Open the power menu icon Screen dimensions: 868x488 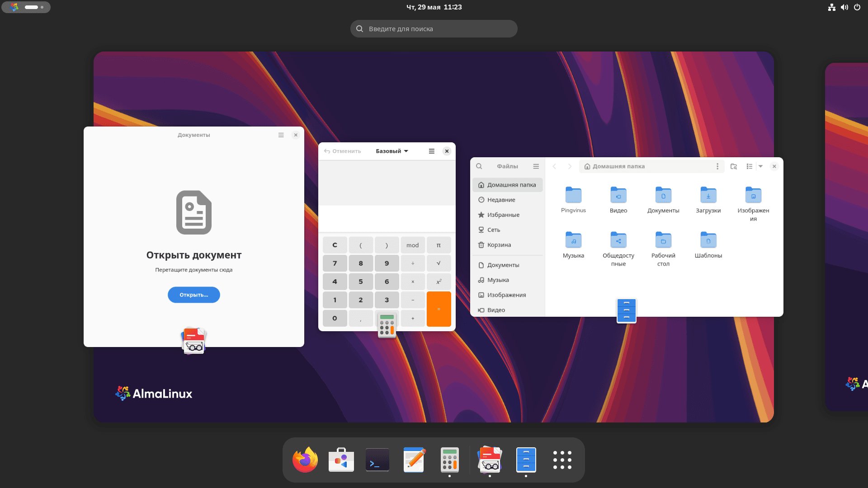click(857, 7)
